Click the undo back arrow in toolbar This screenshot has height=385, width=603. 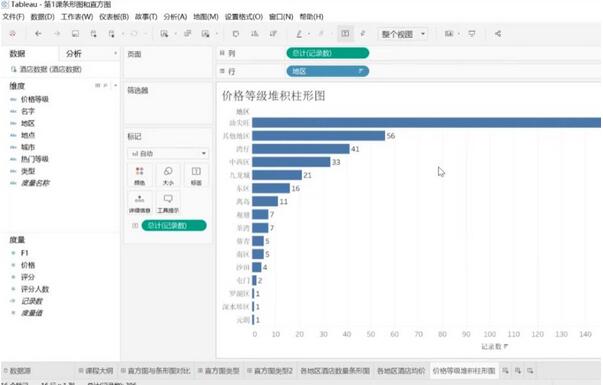(38, 34)
